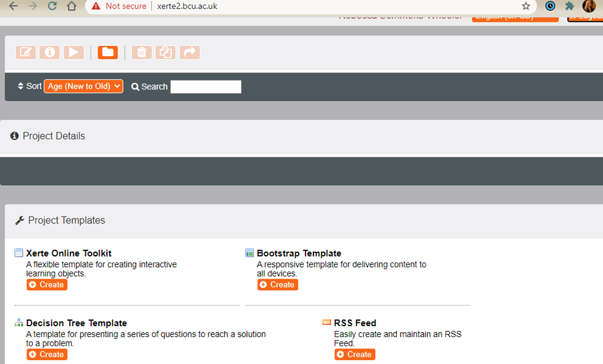The height and width of the screenshot is (364, 603).
Task: Create a new folder with folder icon
Action: point(108,52)
